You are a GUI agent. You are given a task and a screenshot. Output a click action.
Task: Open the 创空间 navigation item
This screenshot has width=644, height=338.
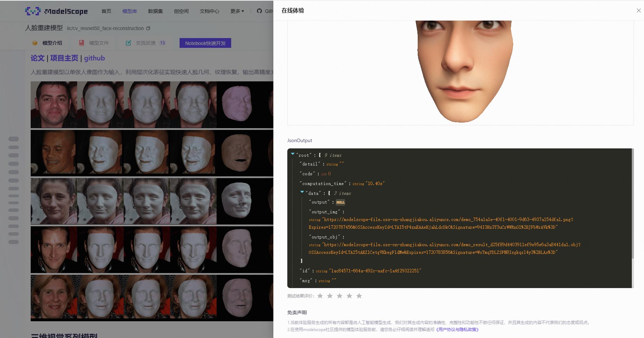pyautogui.click(x=181, y=11)
